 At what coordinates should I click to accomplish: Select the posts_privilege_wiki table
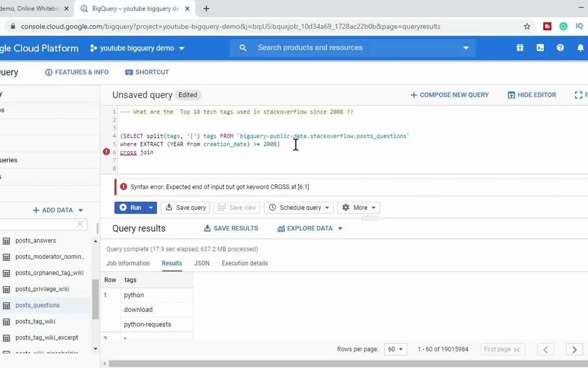(42, 289)
